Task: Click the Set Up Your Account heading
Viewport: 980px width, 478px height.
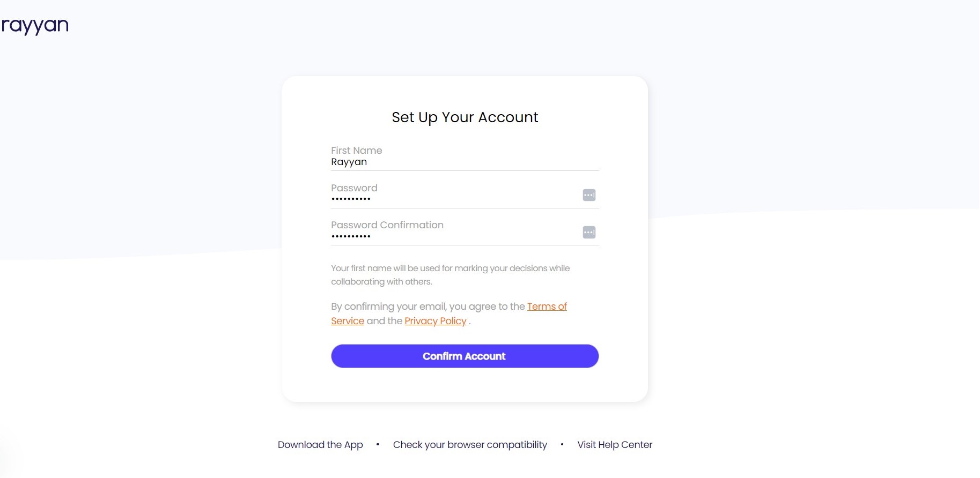Action: pyautogui.click(x=465, y=117)
